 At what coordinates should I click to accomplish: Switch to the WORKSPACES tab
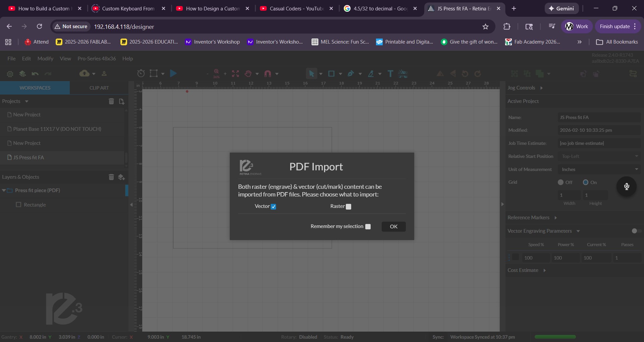click(35, 88)
